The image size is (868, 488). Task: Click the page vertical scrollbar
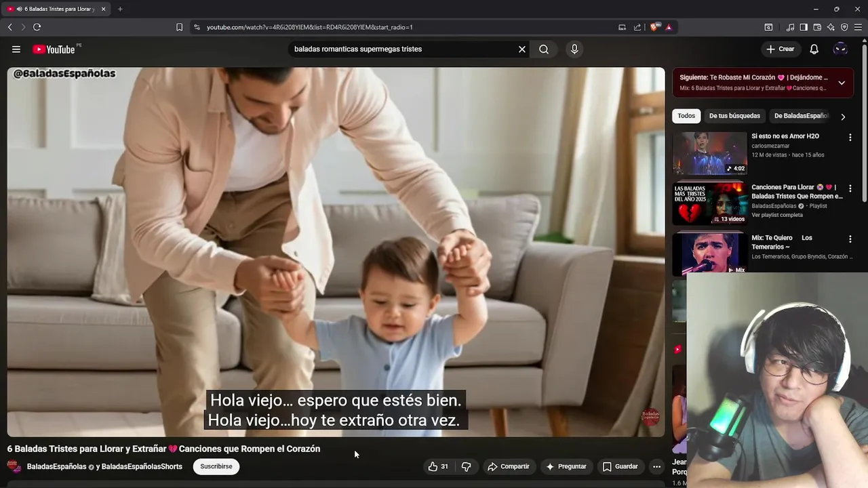click(865, 122)
